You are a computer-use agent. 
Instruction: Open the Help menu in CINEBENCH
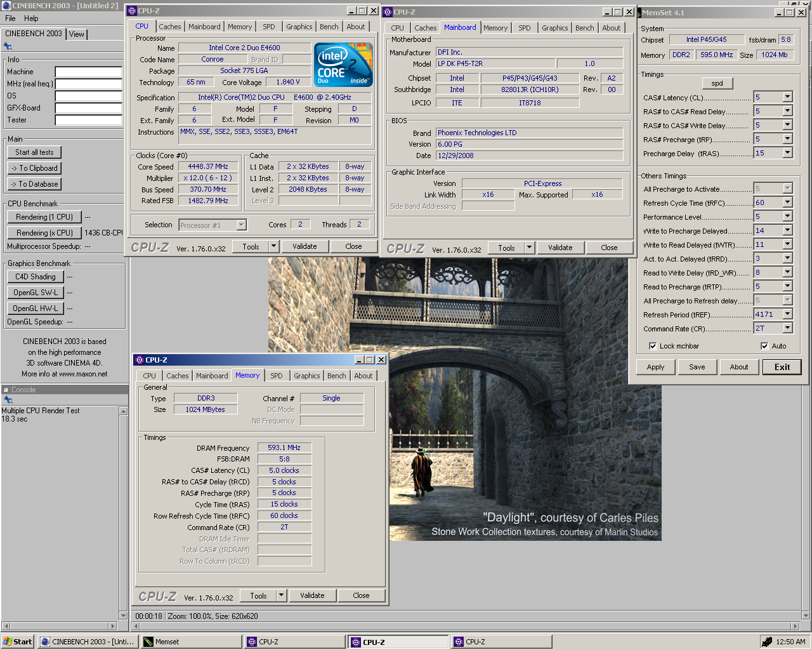[x=31, y=18]
